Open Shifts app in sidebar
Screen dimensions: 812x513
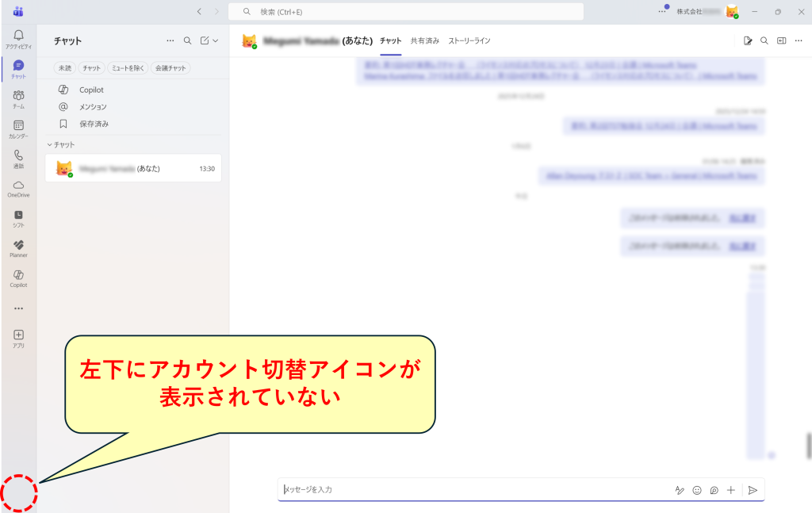click(19, 219)
